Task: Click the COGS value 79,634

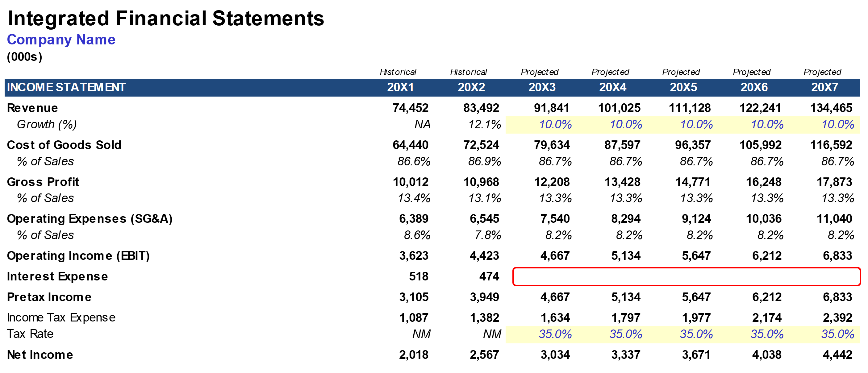Action: pyautogui.click(x=552, y=145)
